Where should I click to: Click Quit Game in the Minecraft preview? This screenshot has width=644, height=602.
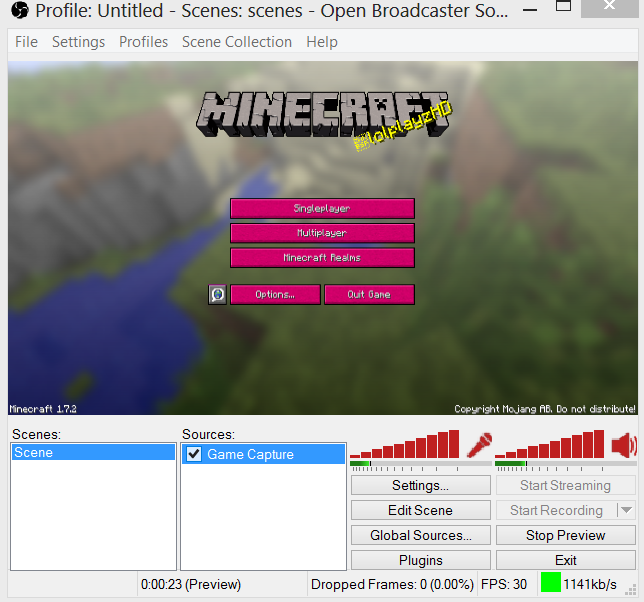[369, 294]
